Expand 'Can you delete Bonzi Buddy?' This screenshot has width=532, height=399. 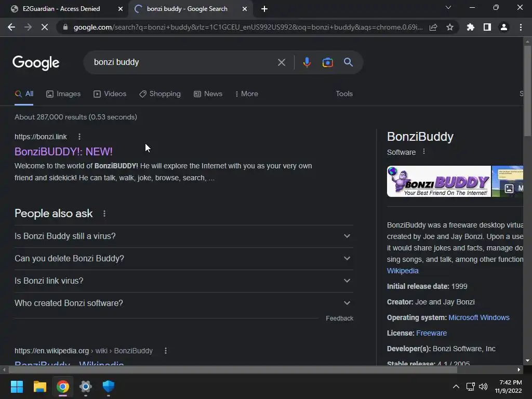(183, 259)
